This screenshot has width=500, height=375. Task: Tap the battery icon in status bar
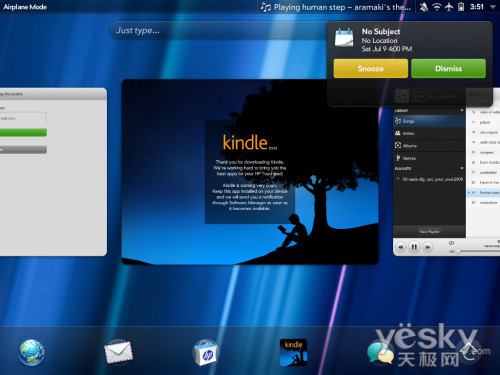pos(461,7)
